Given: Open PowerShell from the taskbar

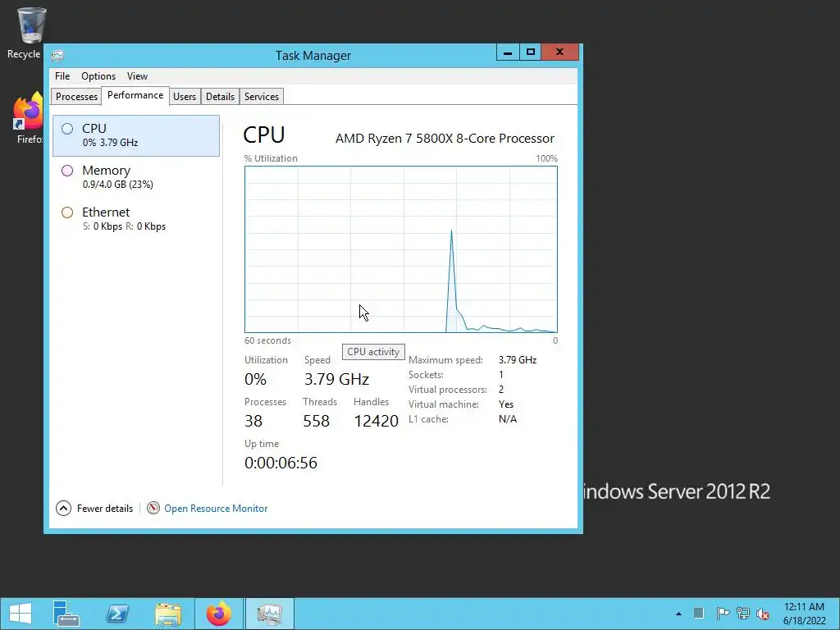Looking at the screenshot, I should click(x=117, y=614).
